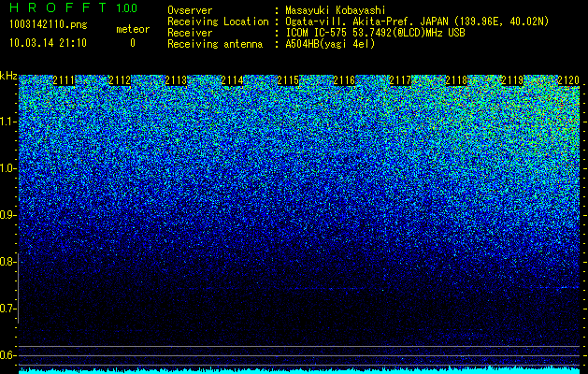Click the 10.03.14 21:10 timestamp
588x374 pixels.
click(48, 43)
